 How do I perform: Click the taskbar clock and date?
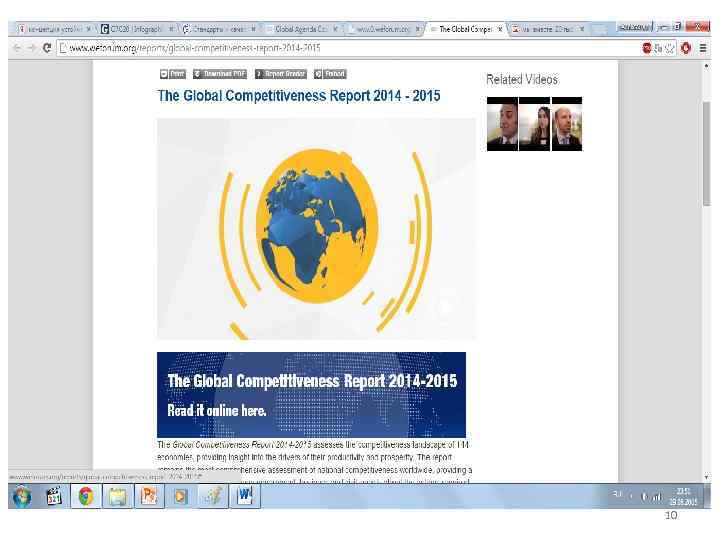tap(683, 496)
